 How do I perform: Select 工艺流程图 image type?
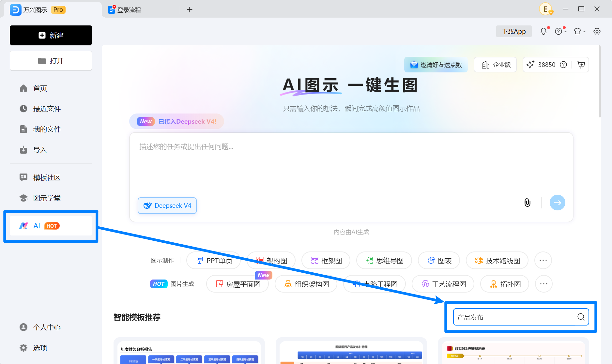point(443,284)
